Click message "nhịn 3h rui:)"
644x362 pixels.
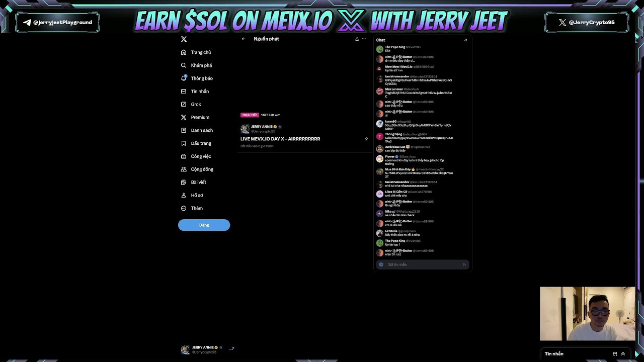(393, 254)
